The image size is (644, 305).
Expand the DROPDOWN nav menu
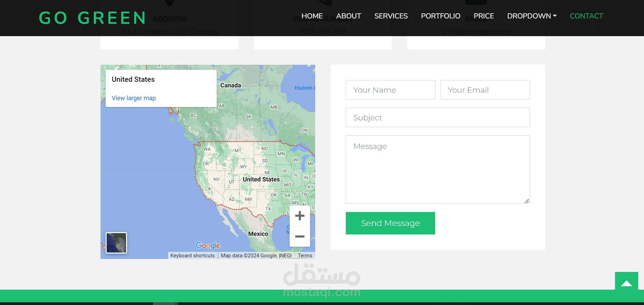point(532,16)
